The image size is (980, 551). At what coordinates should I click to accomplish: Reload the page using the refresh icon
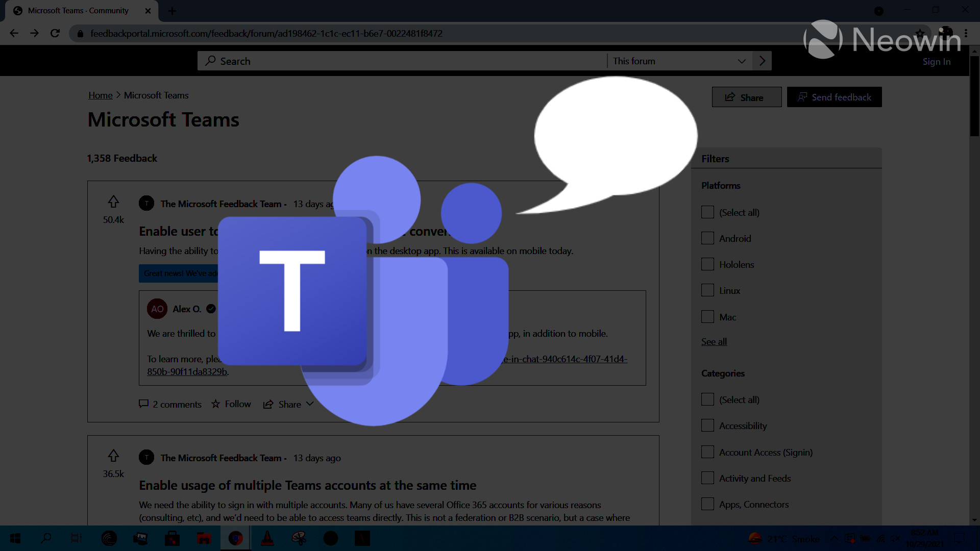click(x=55, y=33)
